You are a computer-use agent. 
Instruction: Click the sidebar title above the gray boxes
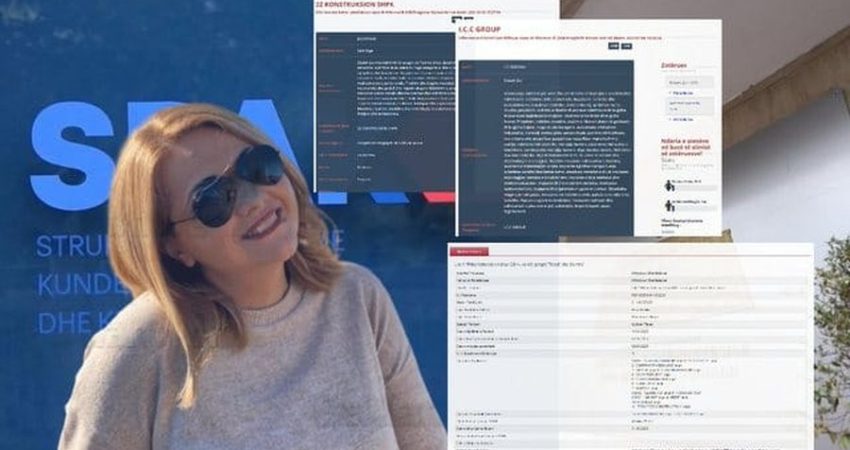pyautogui.click(x=675, y=64)
